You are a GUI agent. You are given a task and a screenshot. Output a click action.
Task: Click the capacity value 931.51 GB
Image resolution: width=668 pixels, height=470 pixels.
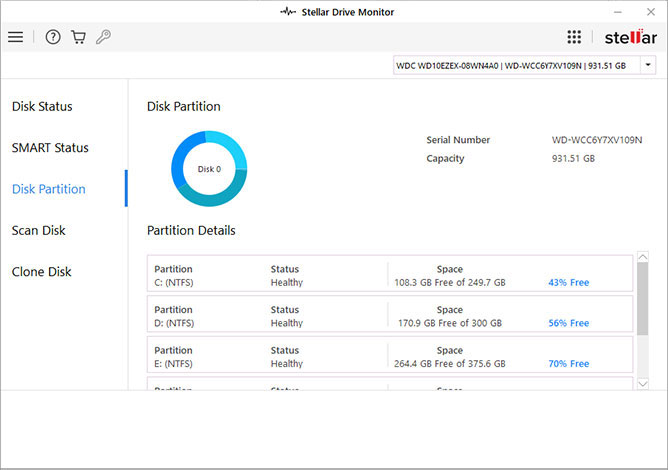(573, 159)
